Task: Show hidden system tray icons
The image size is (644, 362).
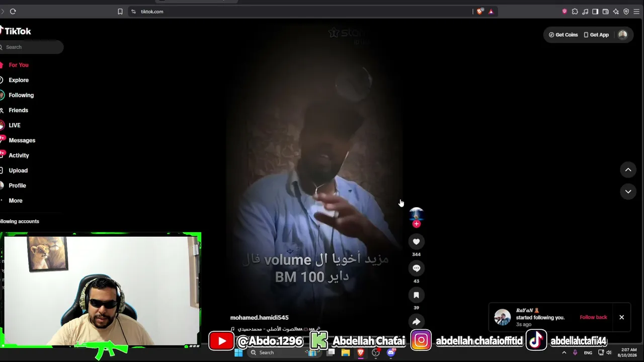Action: 564,353
